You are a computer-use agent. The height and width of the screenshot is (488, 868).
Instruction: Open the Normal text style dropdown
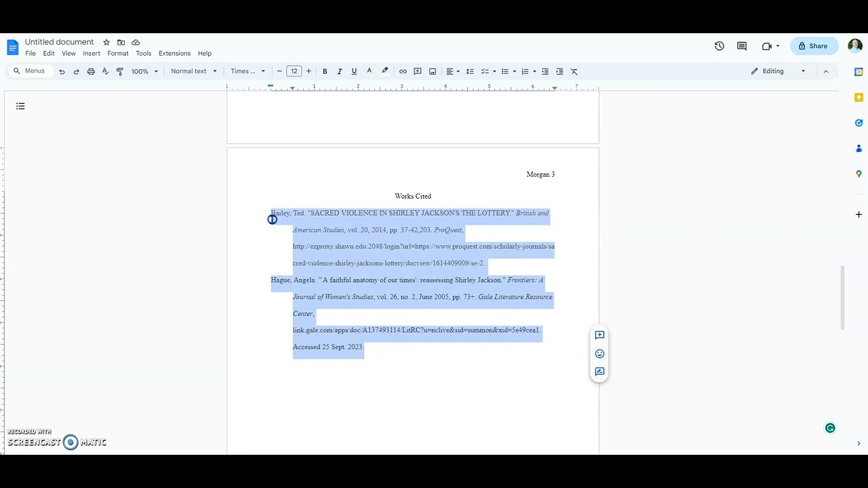click(x=194, y=71)
